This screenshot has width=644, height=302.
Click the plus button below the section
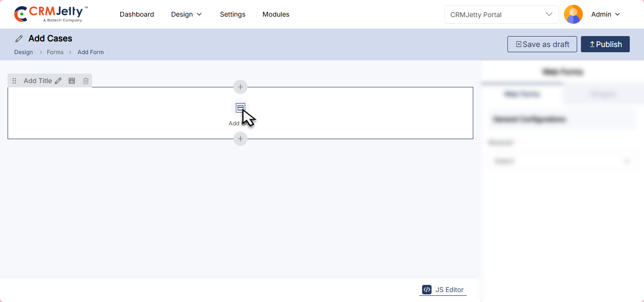click(240, 139)
